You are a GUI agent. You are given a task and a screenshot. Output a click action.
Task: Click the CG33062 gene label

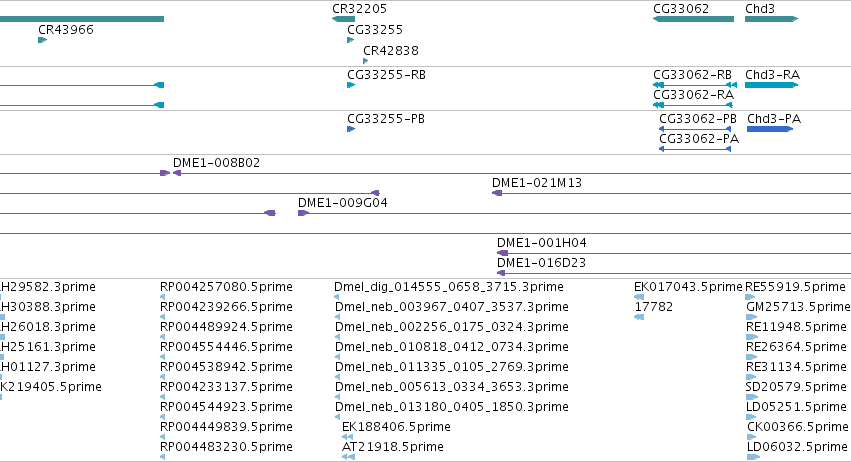pyautogui.click(x=681, y=9)
